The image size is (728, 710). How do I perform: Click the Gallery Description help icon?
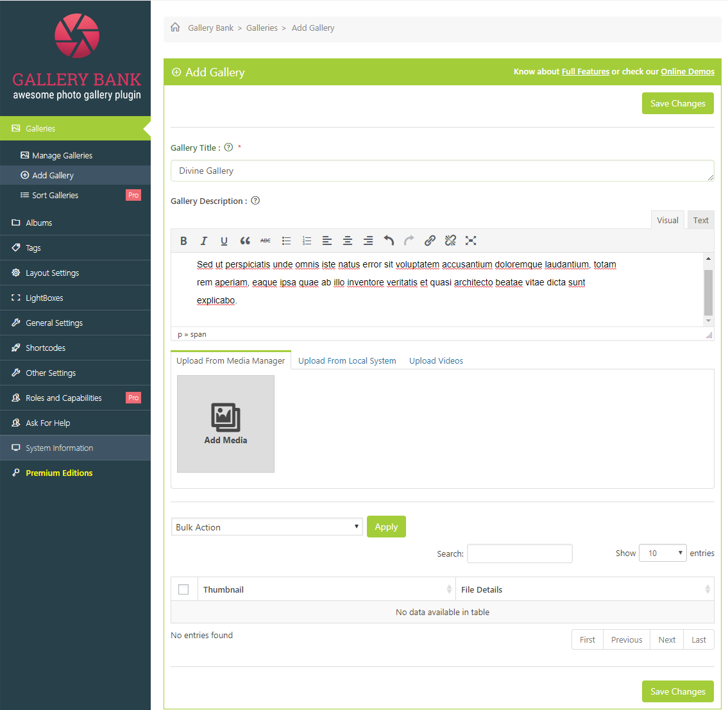255,201
